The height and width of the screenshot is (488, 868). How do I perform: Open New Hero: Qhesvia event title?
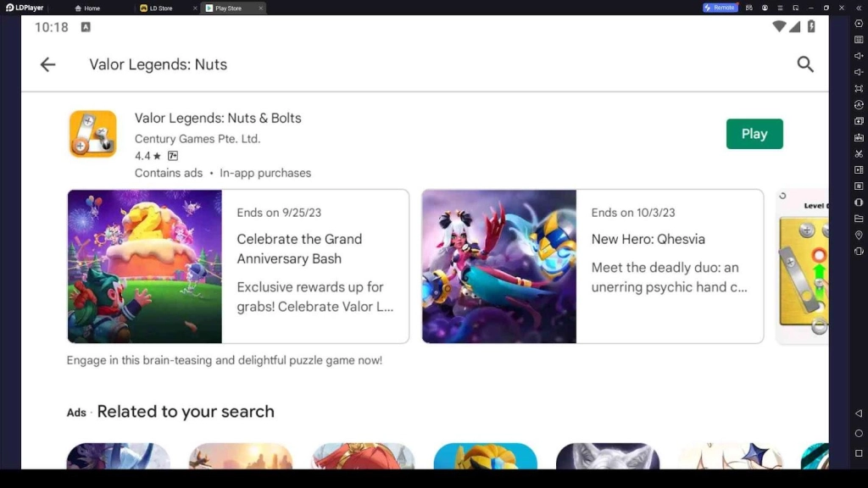648,239
